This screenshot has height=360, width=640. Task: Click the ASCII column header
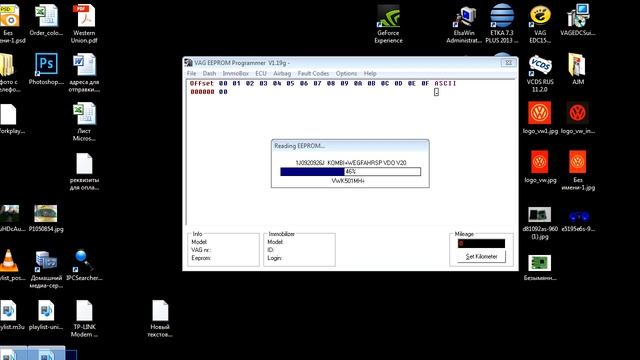pyautogui.click(x=445, y=83)
